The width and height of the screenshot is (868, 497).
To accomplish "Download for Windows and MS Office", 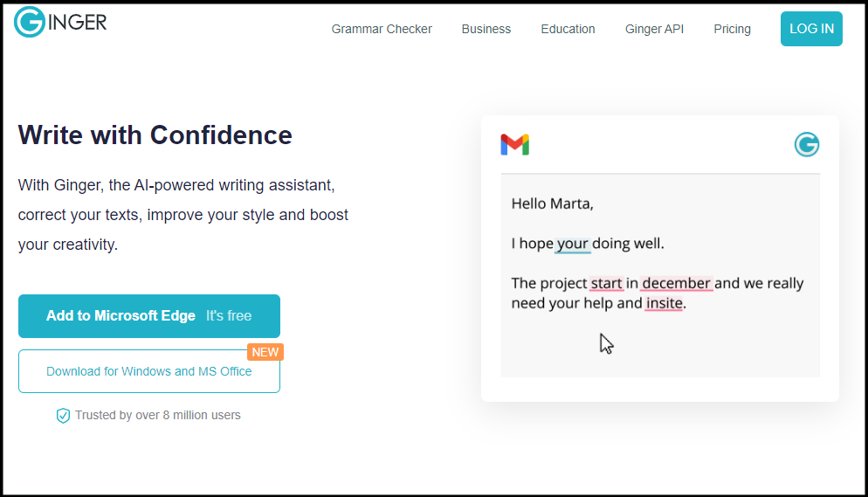I will [149, 371].
